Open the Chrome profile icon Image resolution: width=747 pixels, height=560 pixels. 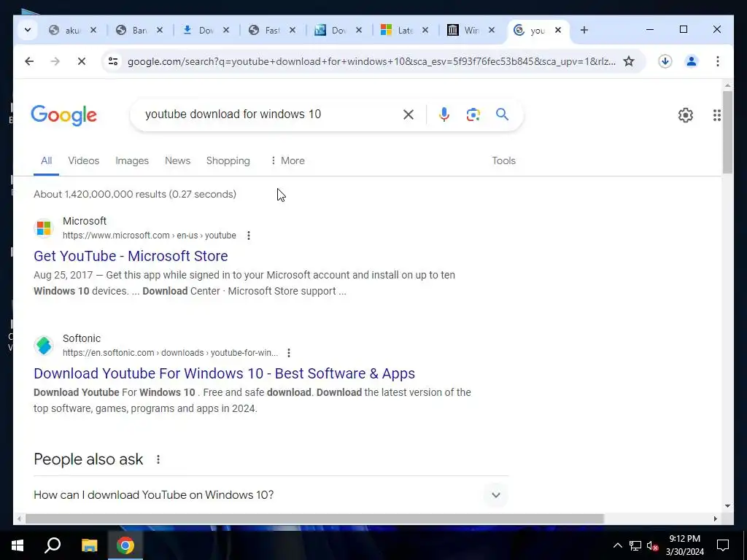pos(692,61)
